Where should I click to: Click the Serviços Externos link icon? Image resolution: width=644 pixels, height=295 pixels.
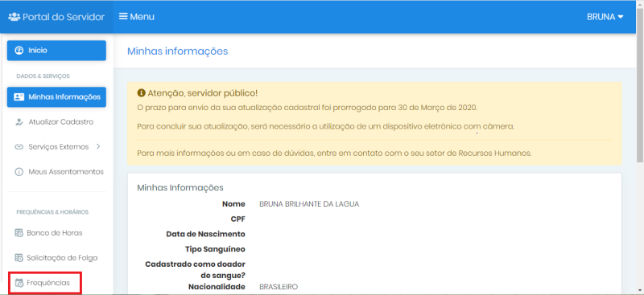pyautogui.click(x=19, y=147)
